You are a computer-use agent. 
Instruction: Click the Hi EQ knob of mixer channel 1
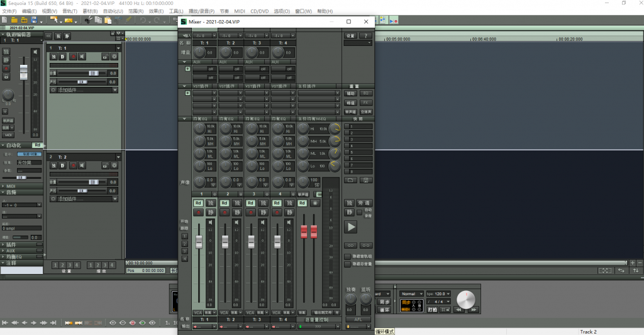199,128
